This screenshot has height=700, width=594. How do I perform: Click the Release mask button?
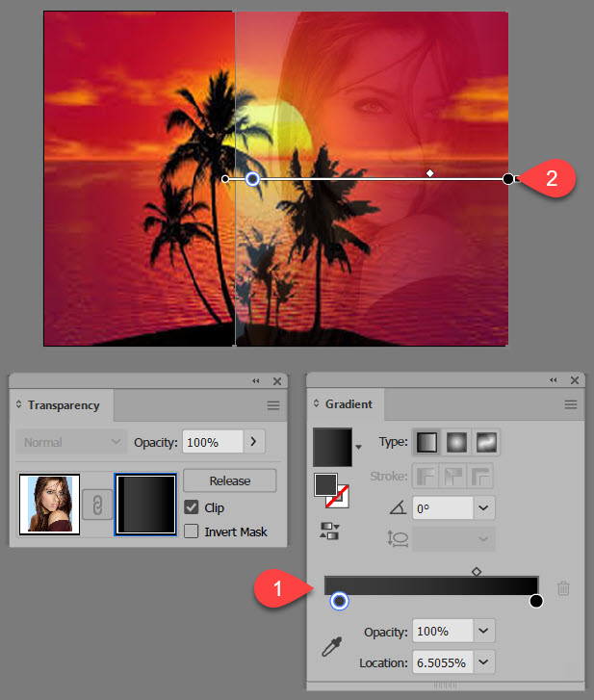point(230,480)
